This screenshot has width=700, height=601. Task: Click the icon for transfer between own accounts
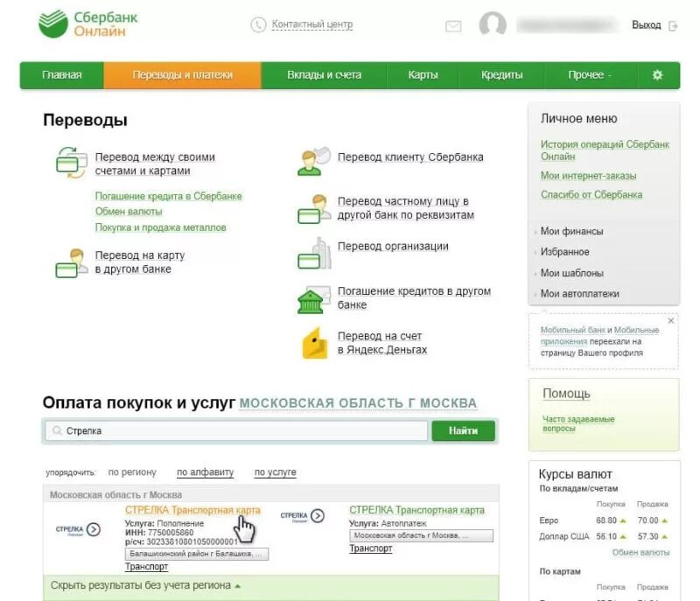pos(72,163)
